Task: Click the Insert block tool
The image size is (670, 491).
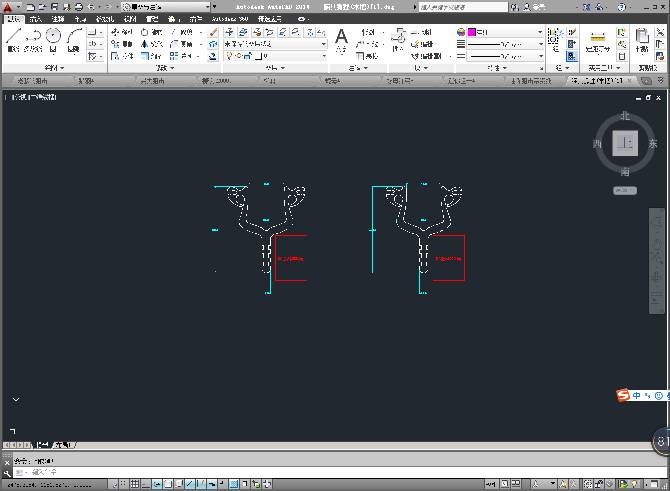Action: [398, 40]
